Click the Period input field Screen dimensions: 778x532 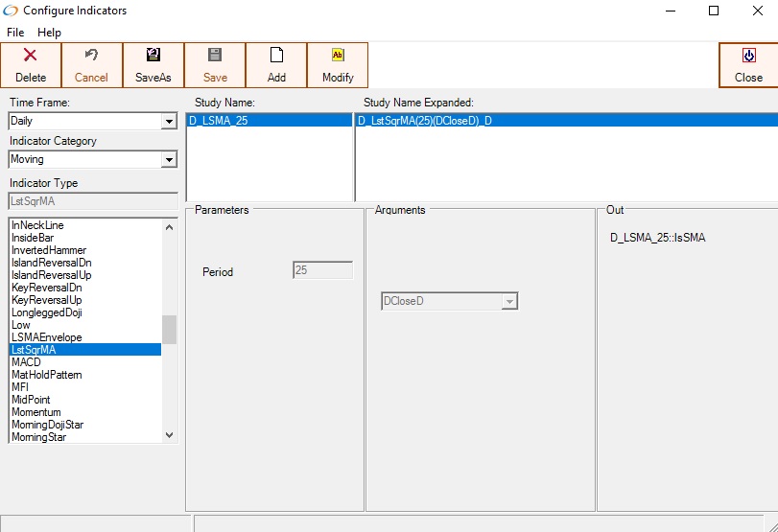coord(322,271)
